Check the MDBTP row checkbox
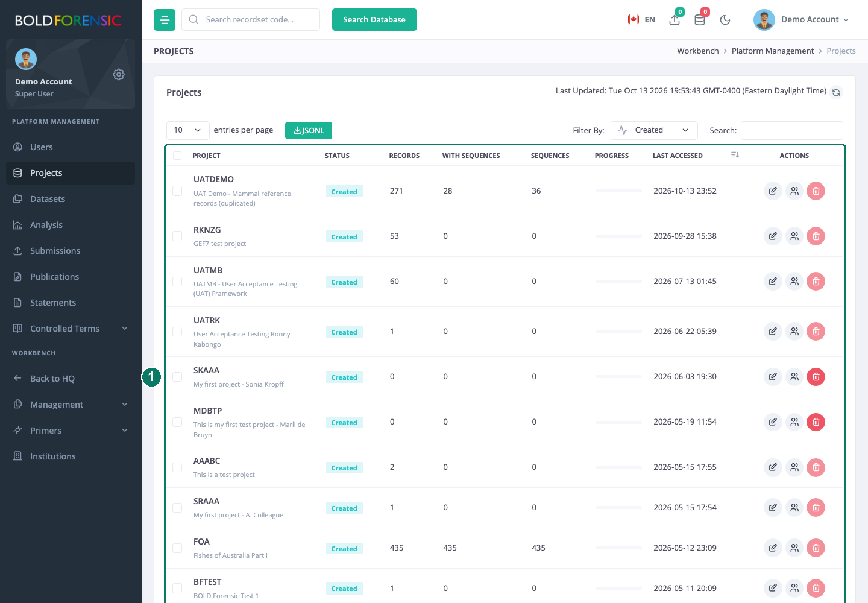The image size is (868, 603). pyautogui.click(x=177, y=422)
